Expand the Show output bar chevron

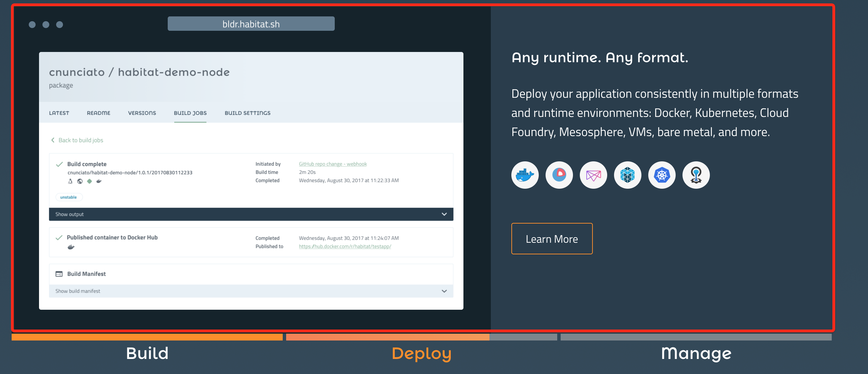(444, 214)
